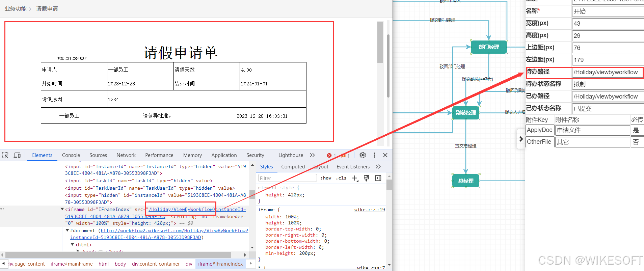The width and height of the screenshot is (644, 271).
Task: Activate the DevTools element inspector icon
Action: [x=5, y=155]
